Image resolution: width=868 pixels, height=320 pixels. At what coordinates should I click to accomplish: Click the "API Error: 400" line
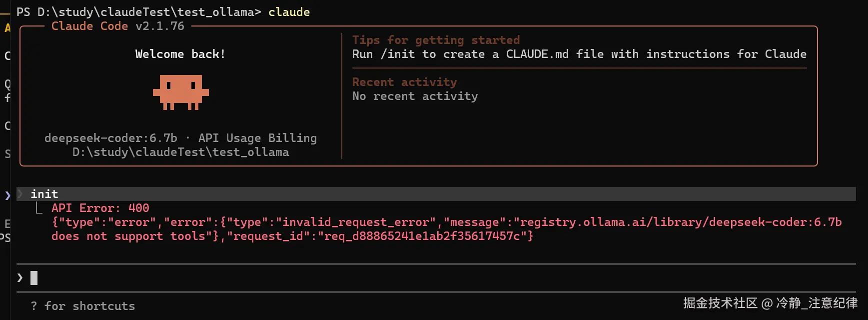[x=100, y=208]
